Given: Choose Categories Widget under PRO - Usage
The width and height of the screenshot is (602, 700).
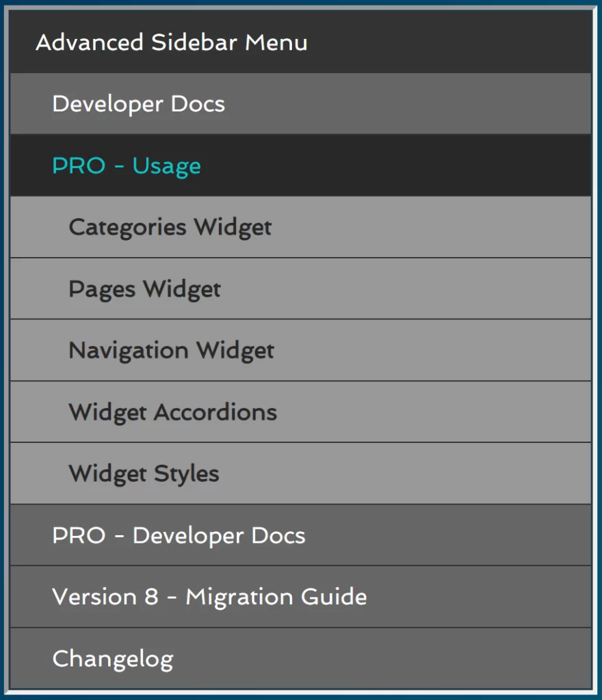Looking at the screenshot, I should click(x=170, y=227).
